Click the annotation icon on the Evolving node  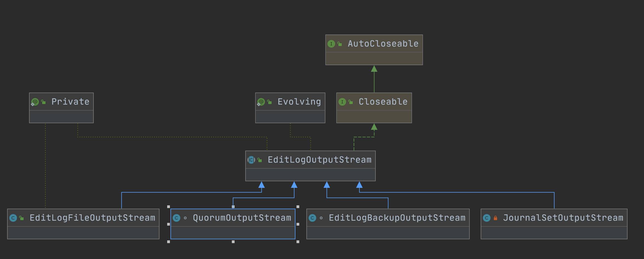[x=261, y=102]
